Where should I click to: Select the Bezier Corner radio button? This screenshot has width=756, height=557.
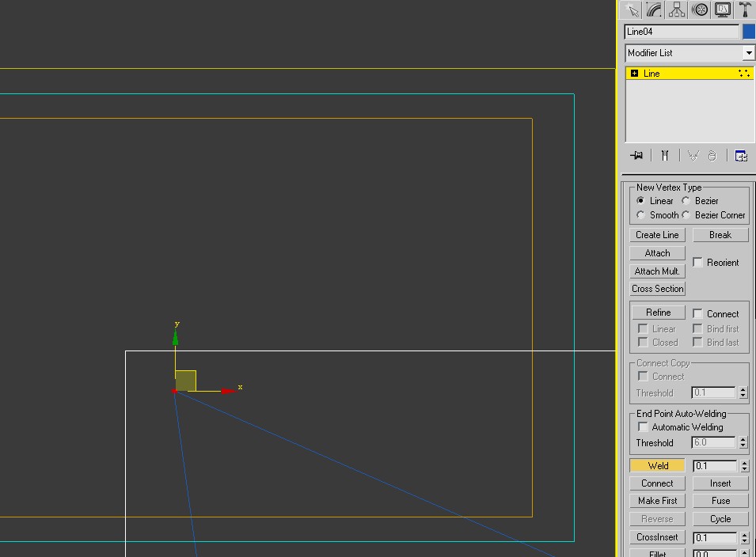[686, 215]
